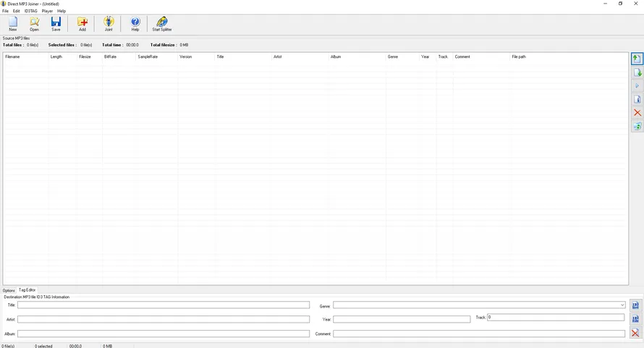This screenshot has height=348, width=644.
Task: Remove file using the red X side icon
Action: [x=637, y=113]
